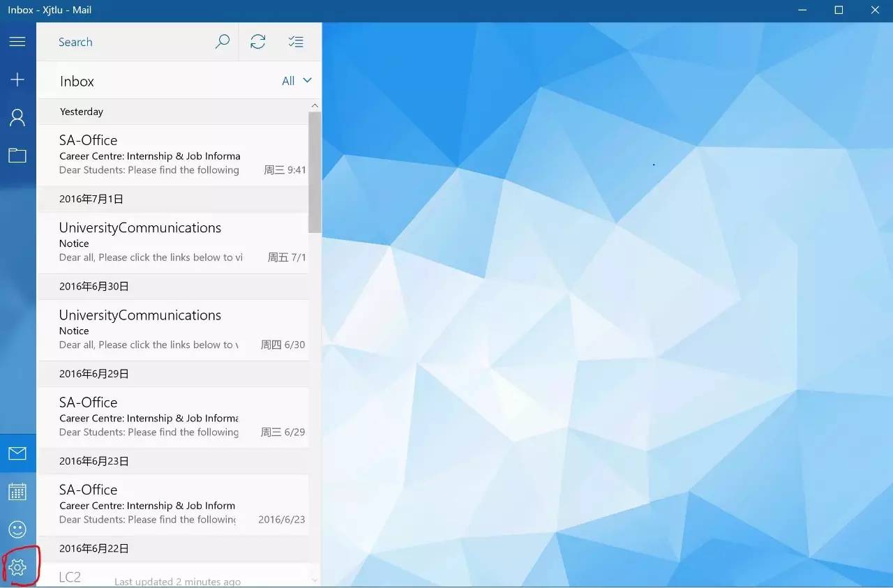Show all folders via folder icon

pos(17,155)
